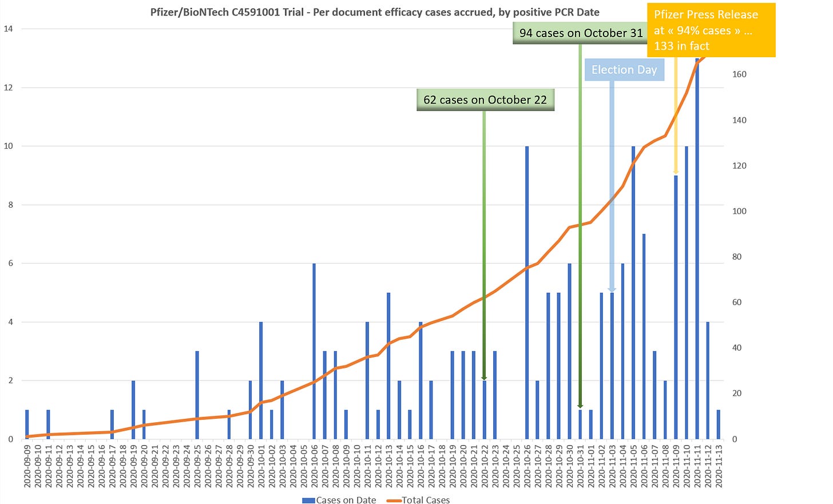Image resolution: width=833 pixels, height=504 pixels.
Task: Click the tall blue bar for 2020-10-26
Action: click(527, 292)
